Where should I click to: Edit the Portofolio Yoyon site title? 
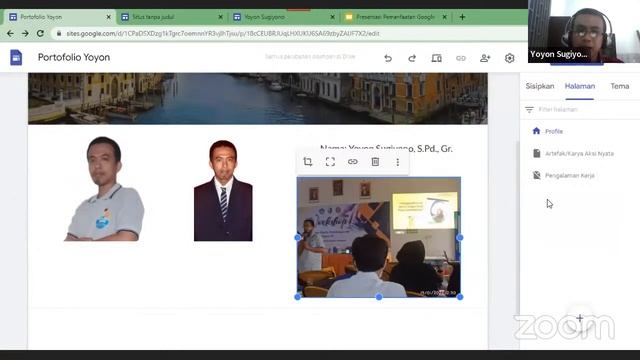pos(74,58)
